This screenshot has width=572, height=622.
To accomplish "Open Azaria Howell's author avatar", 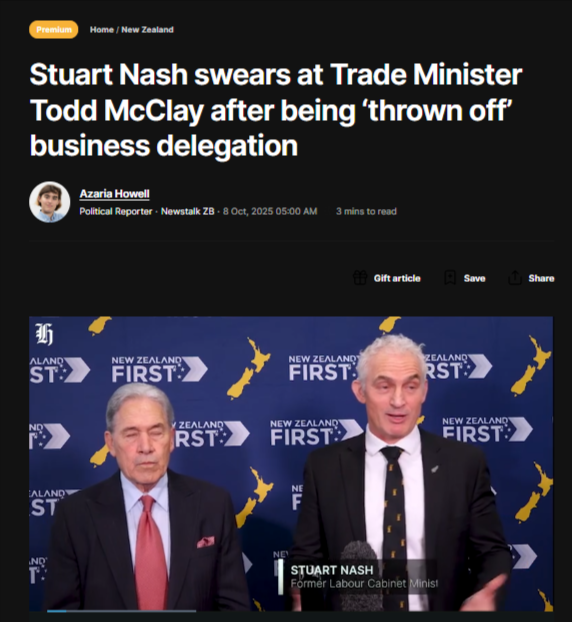I will coord(50,202).
